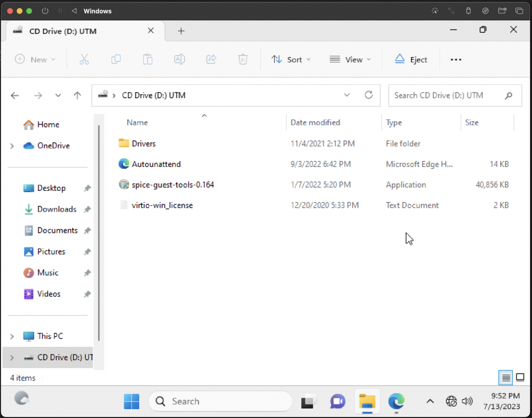Select Downloads in the navigation pane
Screen dimensions: 532x418
point(56,209)
